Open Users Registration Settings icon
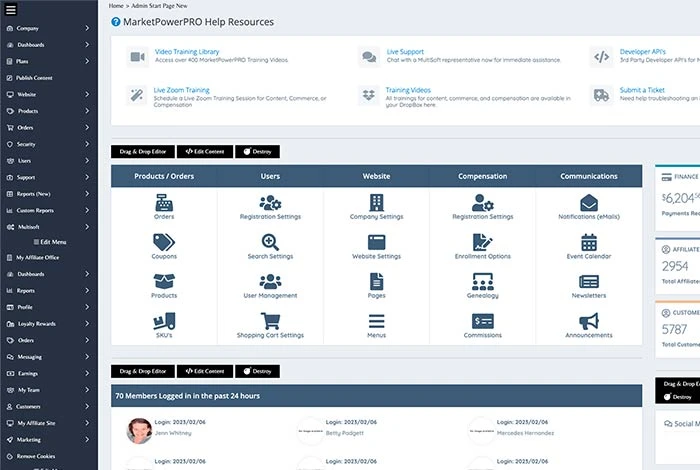The width and height of the screenshot is (700, 470). click(270, 203)
